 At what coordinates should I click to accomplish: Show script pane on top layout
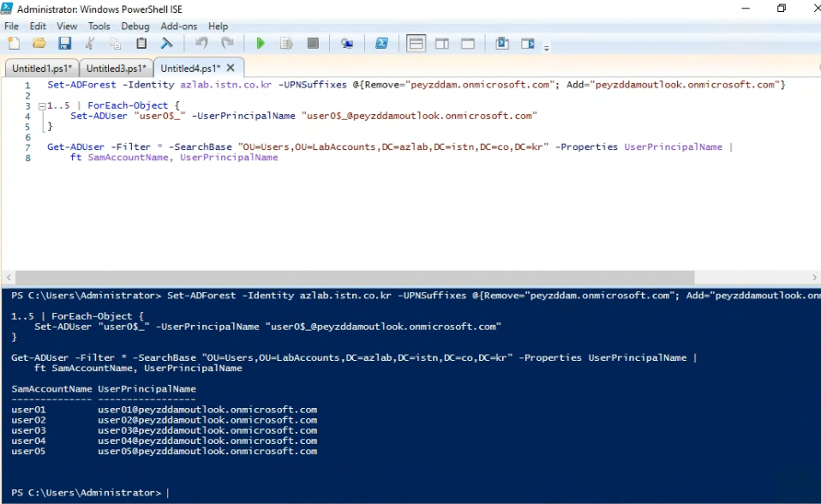pos(416,44)
